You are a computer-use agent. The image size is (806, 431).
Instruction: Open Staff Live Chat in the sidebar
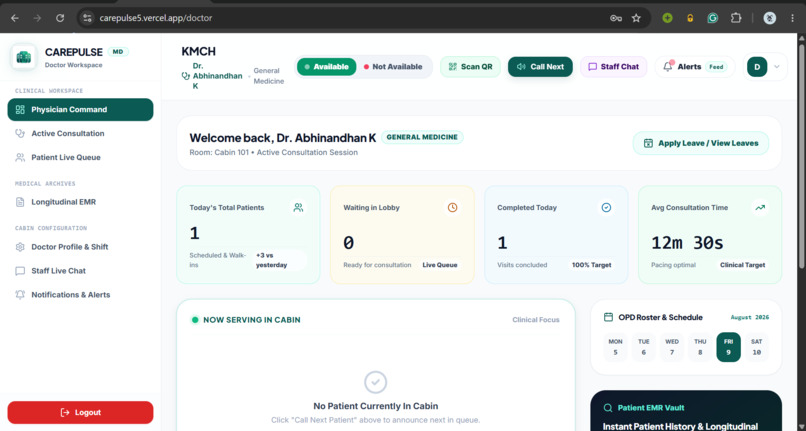[80, 271]
